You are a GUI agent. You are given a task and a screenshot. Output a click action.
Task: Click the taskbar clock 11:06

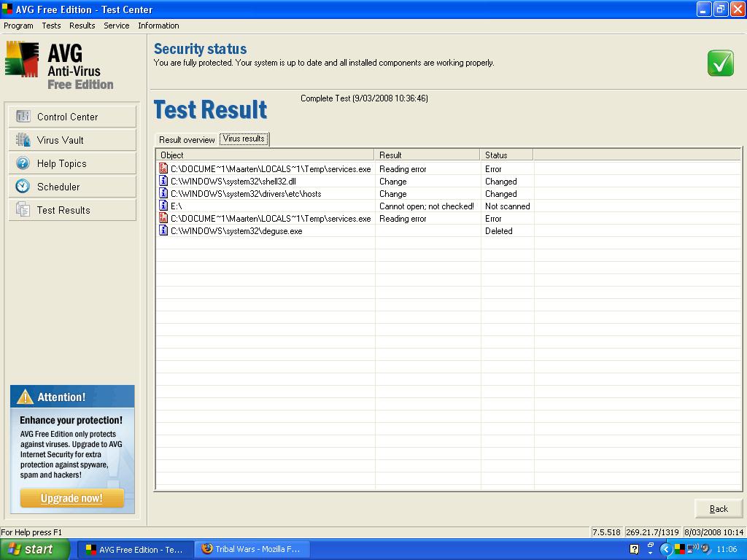point(727,549)
